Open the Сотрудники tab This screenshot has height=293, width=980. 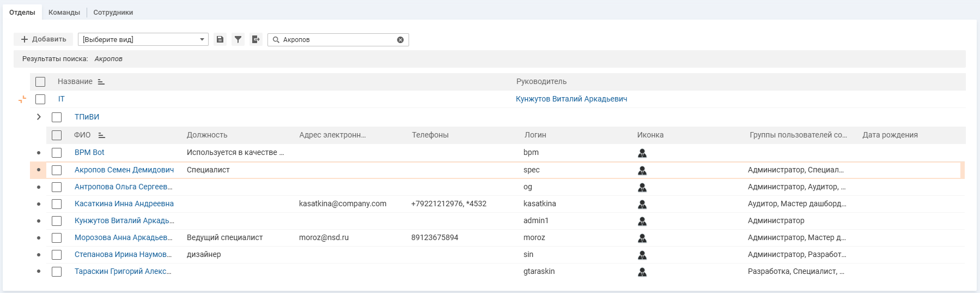tap(113, 12)
